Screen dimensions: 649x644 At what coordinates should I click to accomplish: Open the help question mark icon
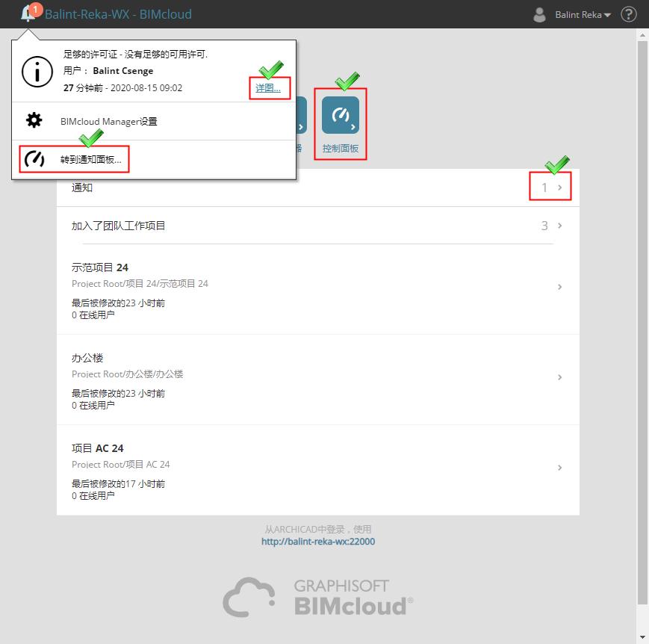[628, 14]
